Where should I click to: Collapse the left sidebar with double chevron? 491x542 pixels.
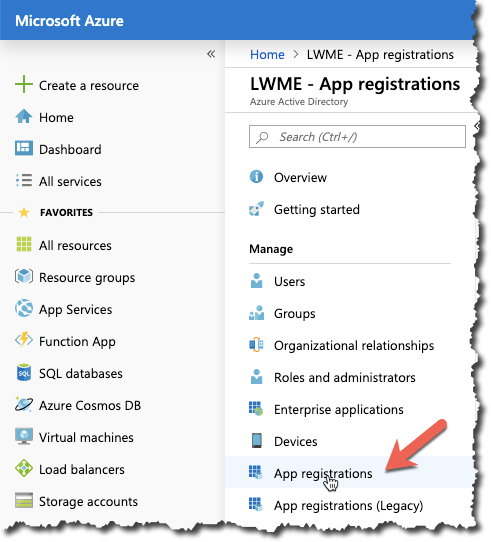(211, 54)
